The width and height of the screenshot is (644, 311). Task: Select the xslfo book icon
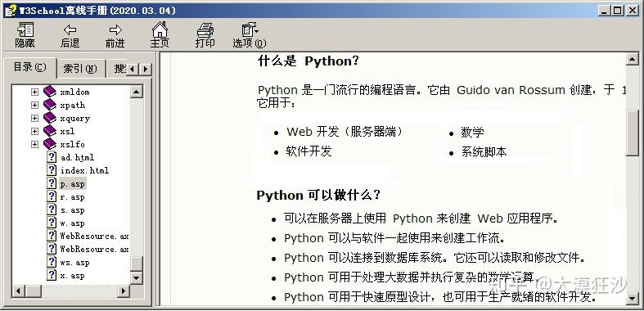pos(50,144)
